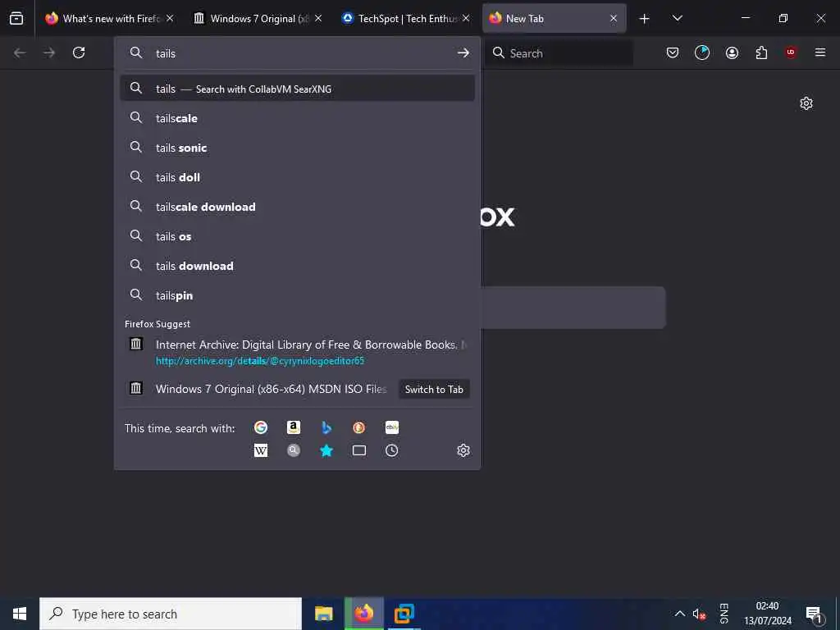This screenshot has width=840, height=630.
Task: Search this time with Google
Action: coord(261,427)
